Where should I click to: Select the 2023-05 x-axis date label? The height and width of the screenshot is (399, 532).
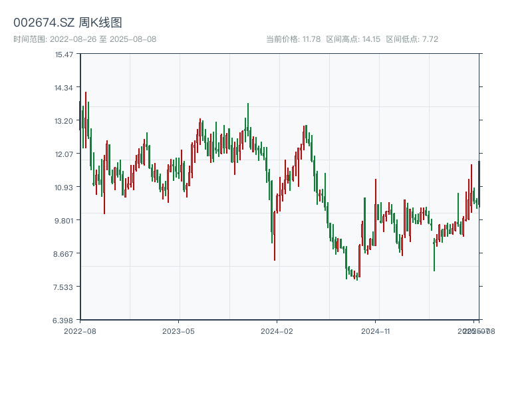(178, 331)
